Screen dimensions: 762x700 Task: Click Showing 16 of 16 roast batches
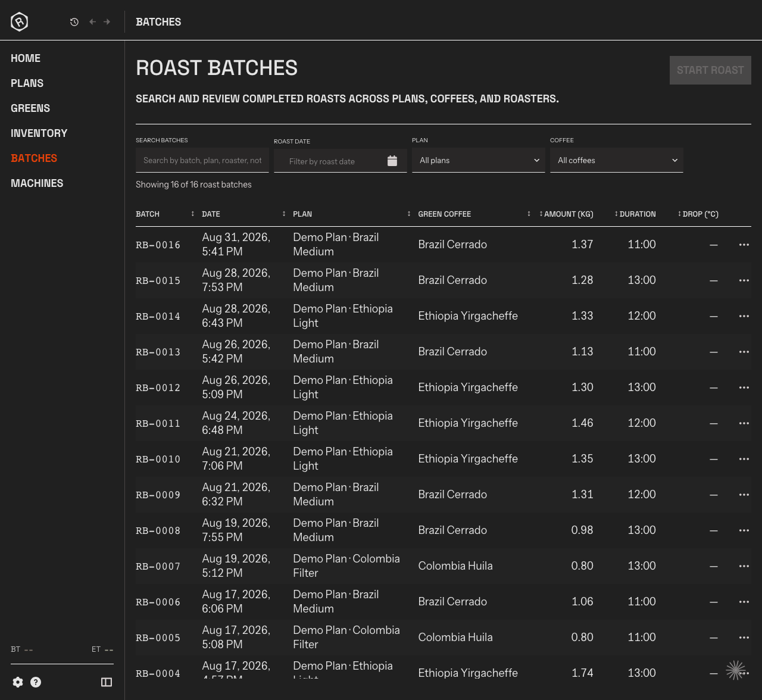193,185
